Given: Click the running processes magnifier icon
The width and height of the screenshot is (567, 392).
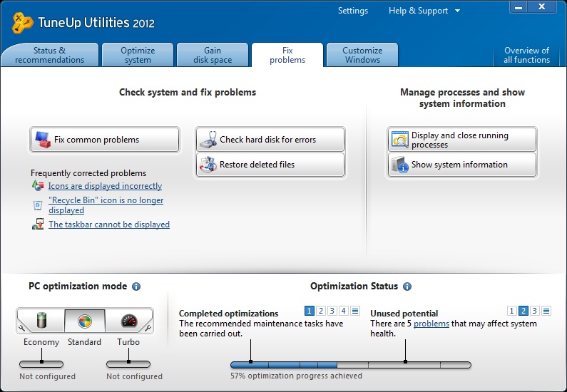Looking at the screenshot, I should pos(399,140).
